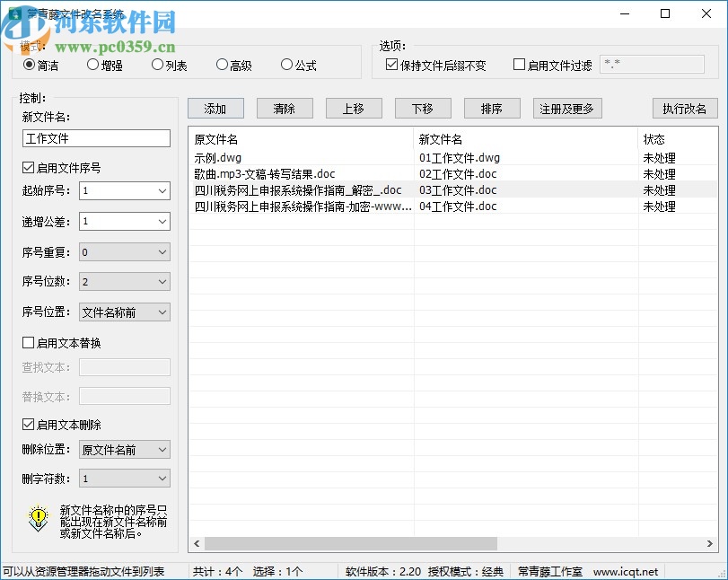Enable the 启用文件过滤 checkbox

pyautogui.click(x=518, y=63)
